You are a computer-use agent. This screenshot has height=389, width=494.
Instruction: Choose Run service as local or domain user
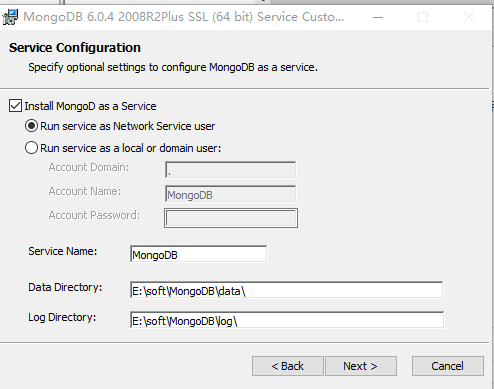(x=31, y=148)
